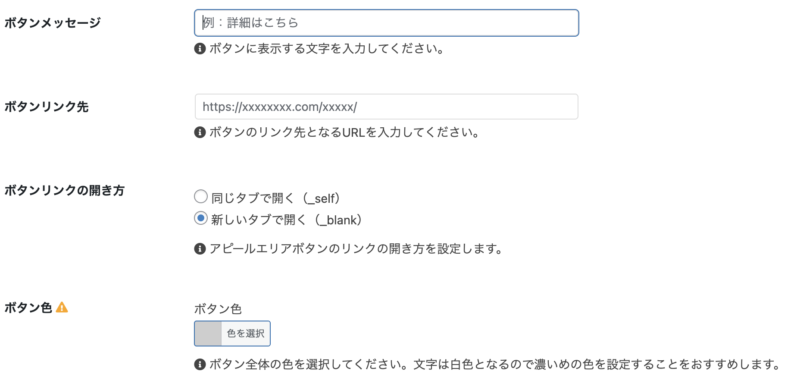Open the 色を選択 color picker button
This screenshot has height=384, width=800.
coord(246,334)
